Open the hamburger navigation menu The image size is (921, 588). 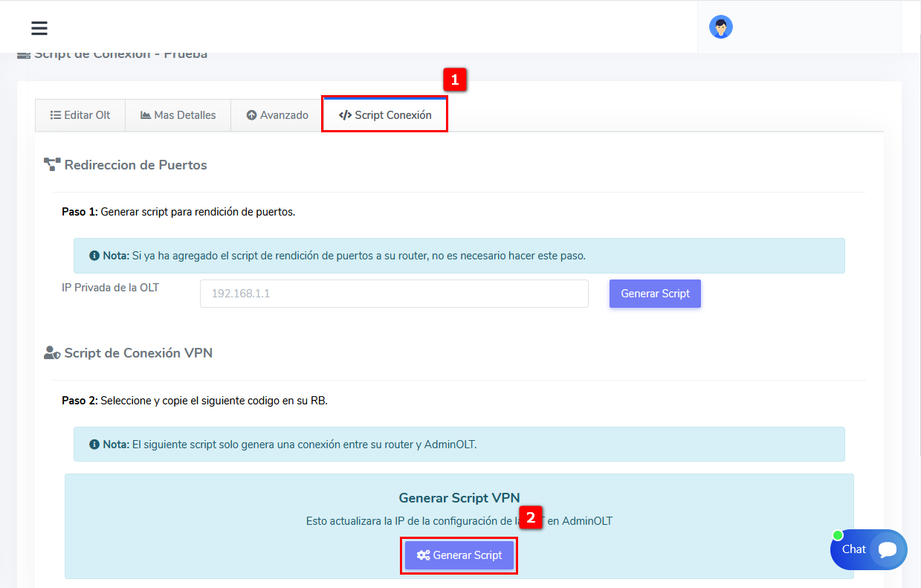pyautogui.click(x=39, y=28)
